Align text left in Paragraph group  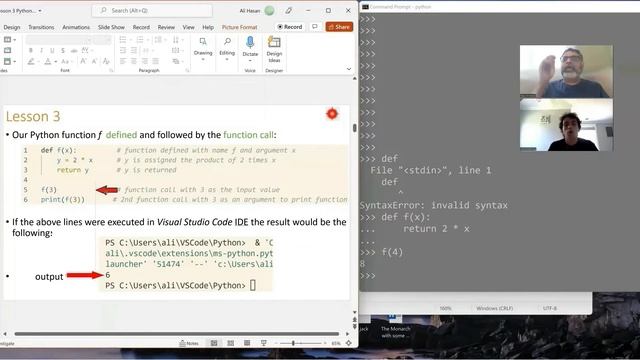pos(123,61)
